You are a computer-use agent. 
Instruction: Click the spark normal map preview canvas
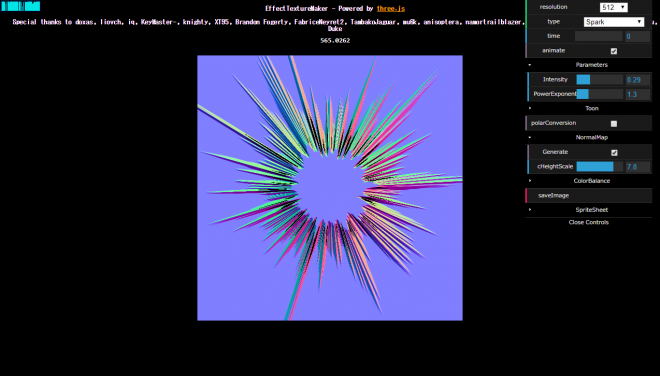(330, 188)
